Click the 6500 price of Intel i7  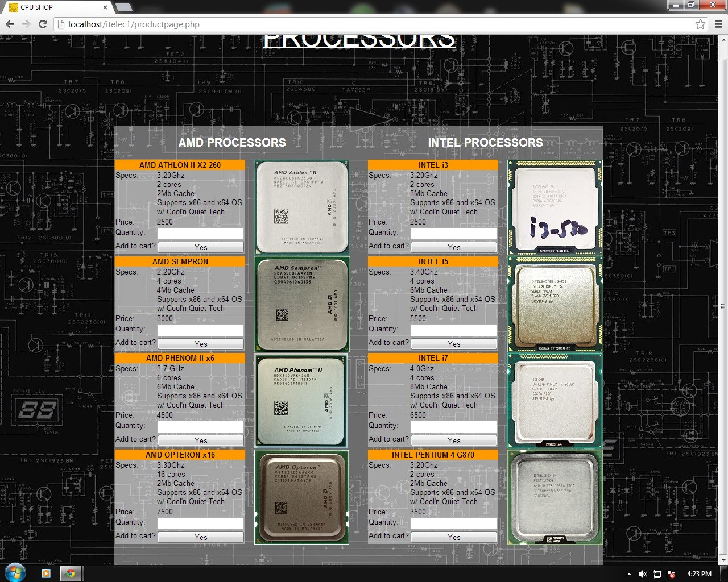pyautogui.click(x=418, y=415)
